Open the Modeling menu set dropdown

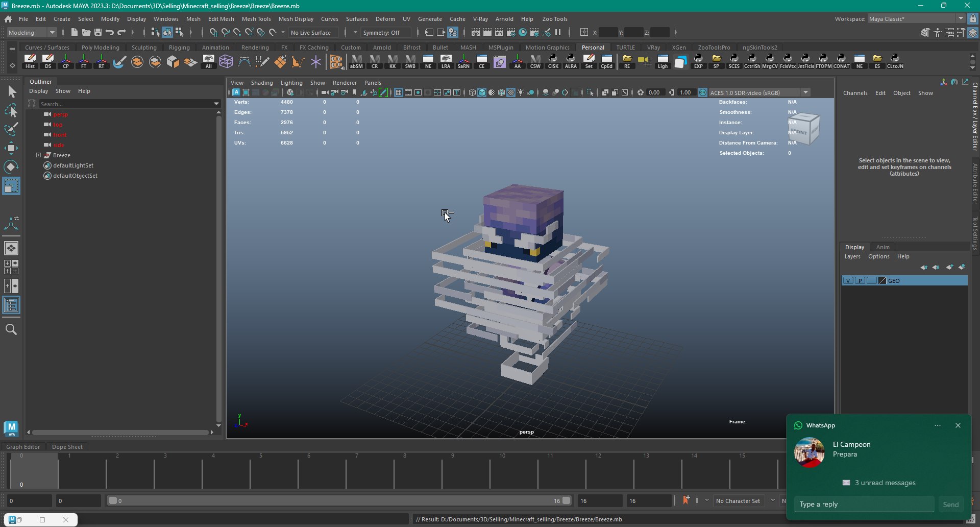(x=32, y=32)
